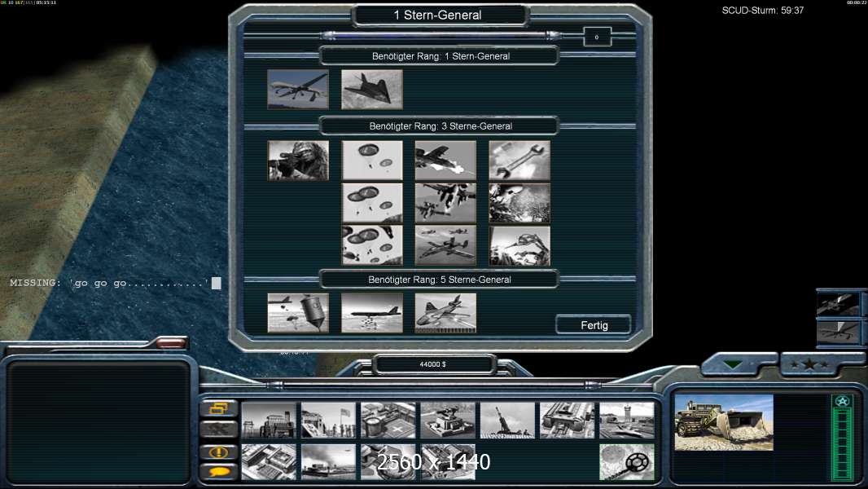868x489 pixels.
Task: Click the rank experience progress bar
Action: [x=441, y=36]
